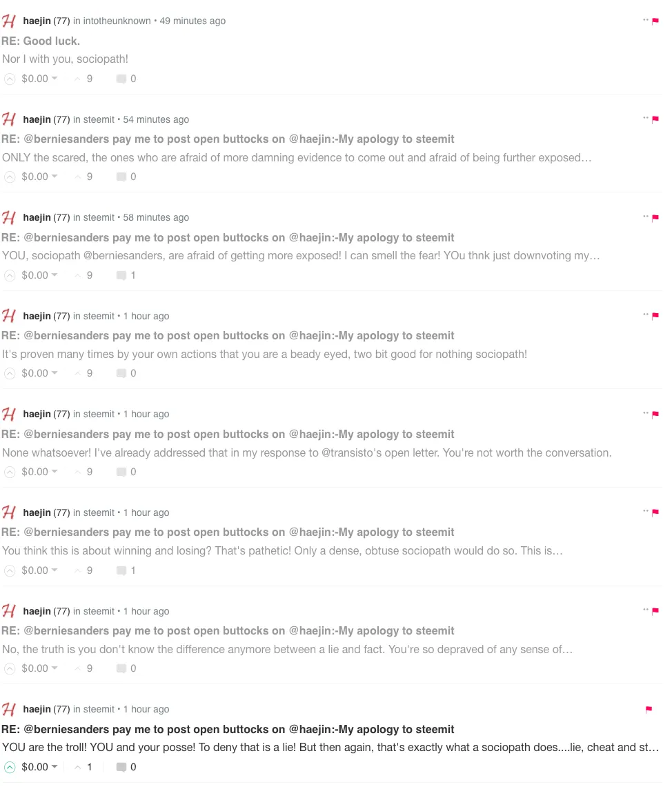This screenshot has height=789, width=672.
Task: Open the 'steemit' tag on the 58 minutes comment
Action: [99, 217]
